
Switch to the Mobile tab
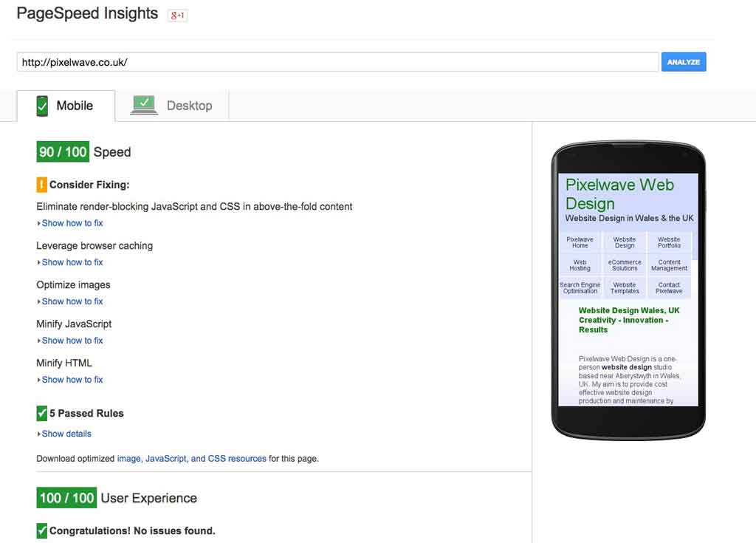pos(66,106)
